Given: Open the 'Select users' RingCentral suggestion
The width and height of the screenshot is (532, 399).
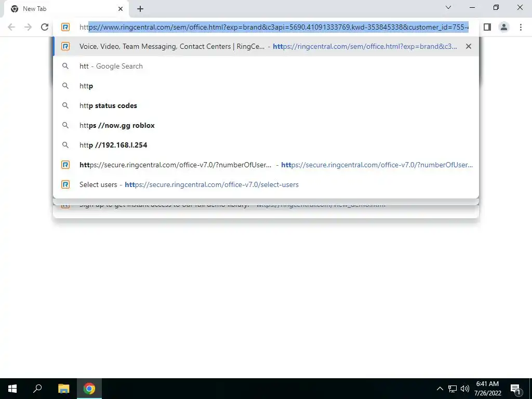Looking at the screenshot, I should 266,184.
